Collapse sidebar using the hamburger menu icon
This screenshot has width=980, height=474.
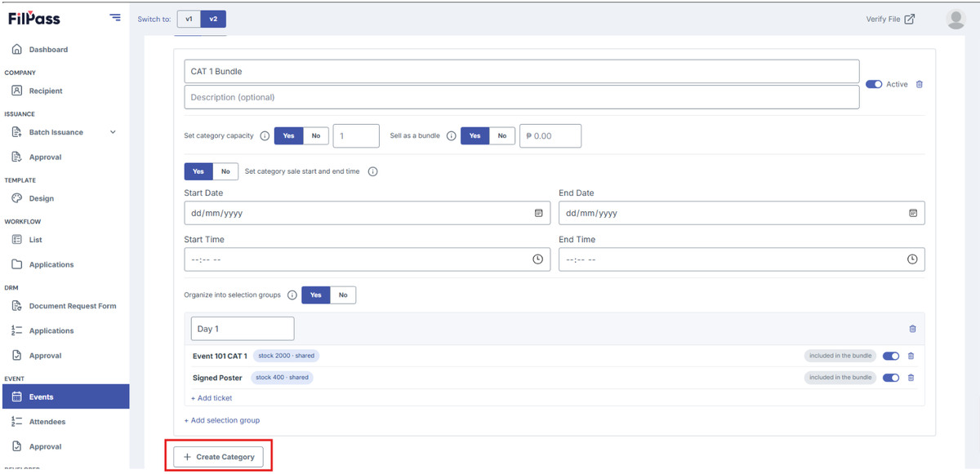click(115, 18)
